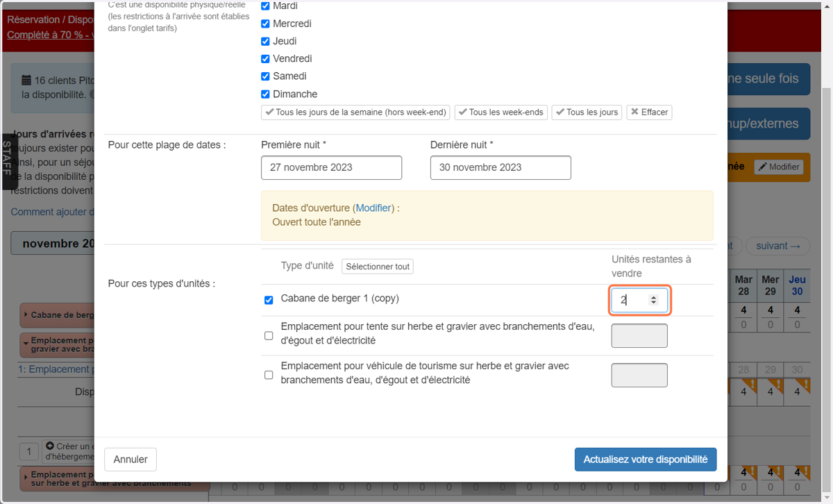Viewport: 833px width, 504px height.
Task: Toggle the Samedi checkbox
Action: click(265, 76)
